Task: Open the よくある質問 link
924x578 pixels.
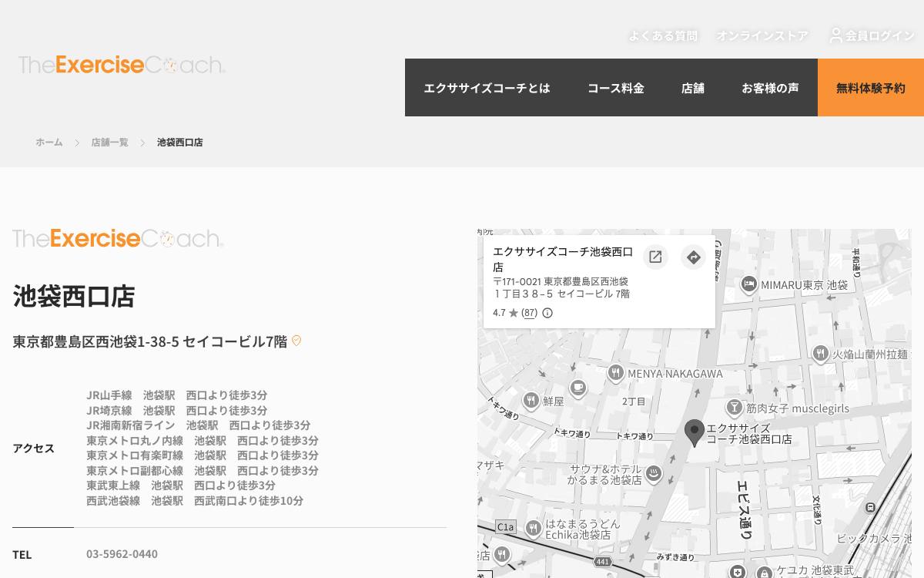Action: 663,35
